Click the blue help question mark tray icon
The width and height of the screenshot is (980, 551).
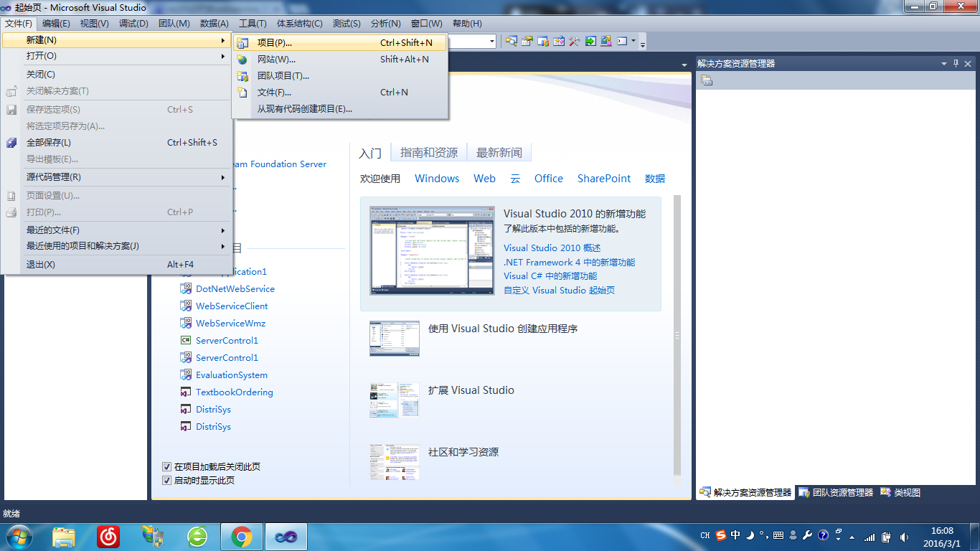tap(823, 535)
